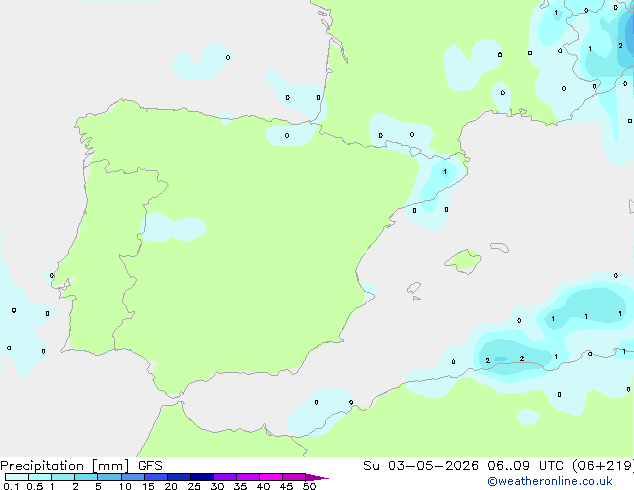This screenshot has height=490, width=634.
Task: Select the 5–10 mm legend color swatch
Action: click(109, 477)
